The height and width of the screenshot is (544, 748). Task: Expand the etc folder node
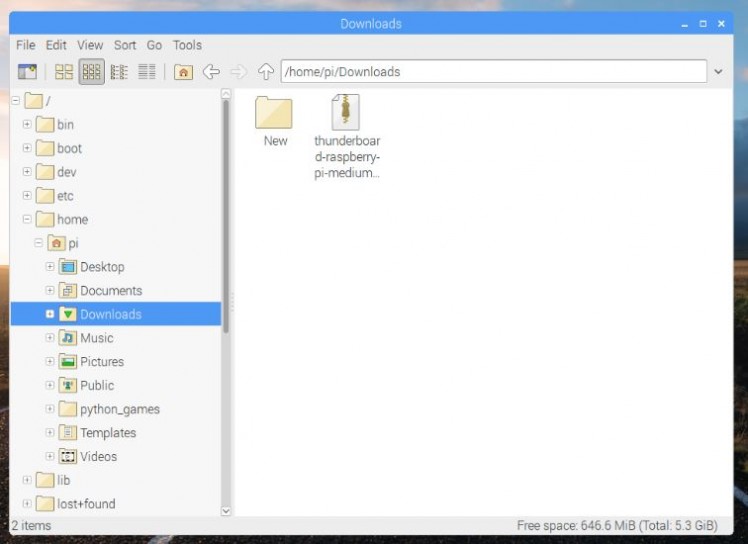click(27, 195)
